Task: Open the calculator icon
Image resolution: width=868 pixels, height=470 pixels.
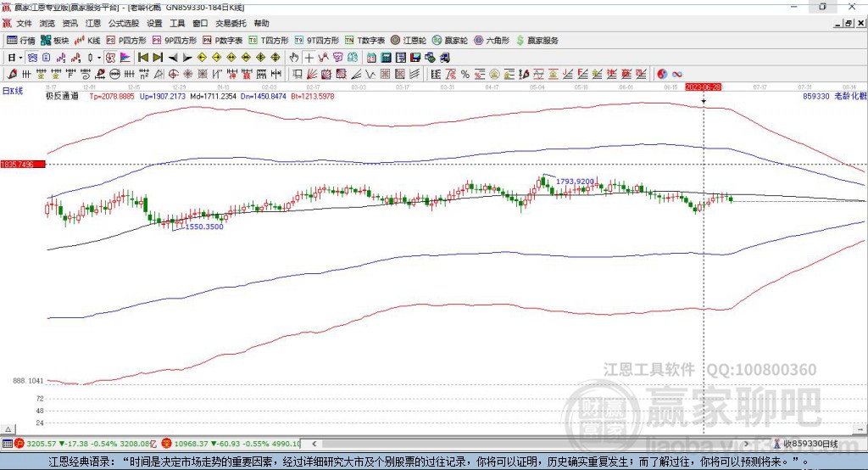Action: [x=386, y=58]
